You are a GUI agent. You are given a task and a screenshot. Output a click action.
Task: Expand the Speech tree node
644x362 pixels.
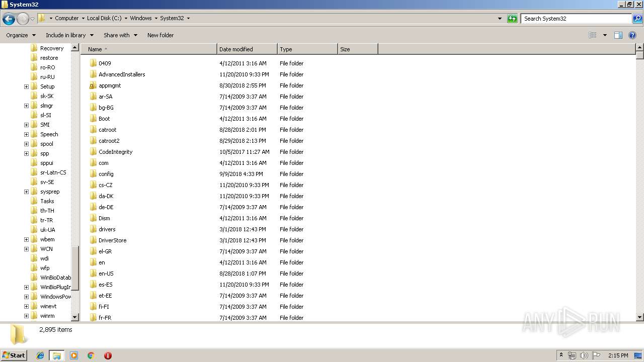coord(26,134)
